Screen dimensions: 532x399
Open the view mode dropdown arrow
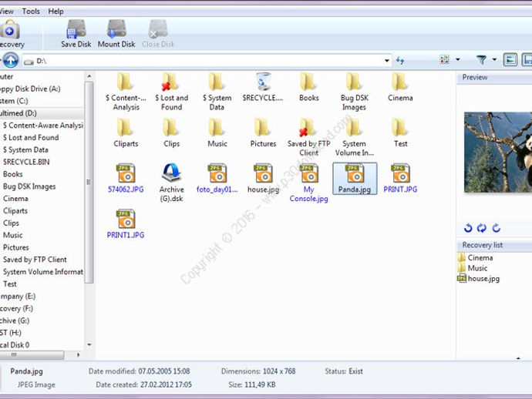click(458, 59)
